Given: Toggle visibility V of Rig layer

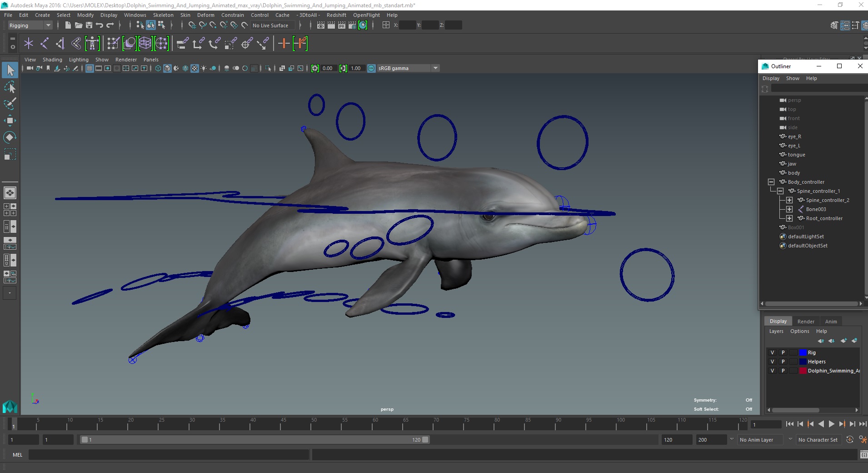Looking at the screenshot, I should tap(772, 352).
